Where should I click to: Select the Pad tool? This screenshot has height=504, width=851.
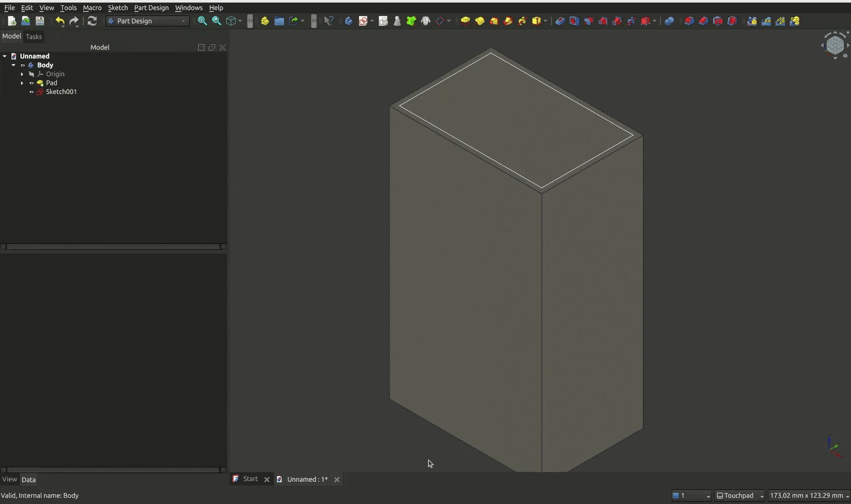click(465, 21)
